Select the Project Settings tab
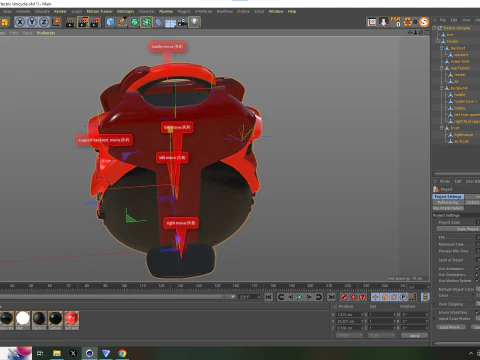Viewport: 480px width, 360px height. [x=448, y=197]
